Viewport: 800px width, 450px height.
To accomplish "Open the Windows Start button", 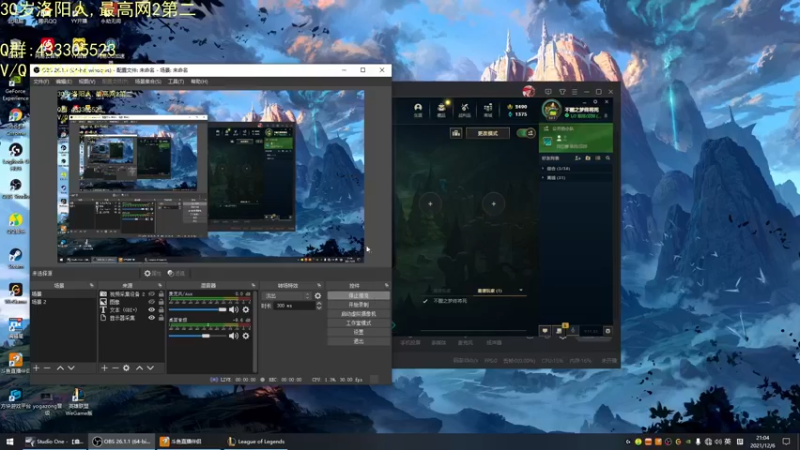I will tap(10, 441).
